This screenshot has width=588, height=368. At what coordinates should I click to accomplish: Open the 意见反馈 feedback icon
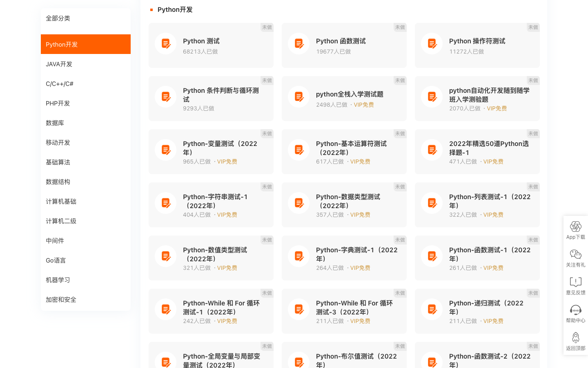click(575, 282)
